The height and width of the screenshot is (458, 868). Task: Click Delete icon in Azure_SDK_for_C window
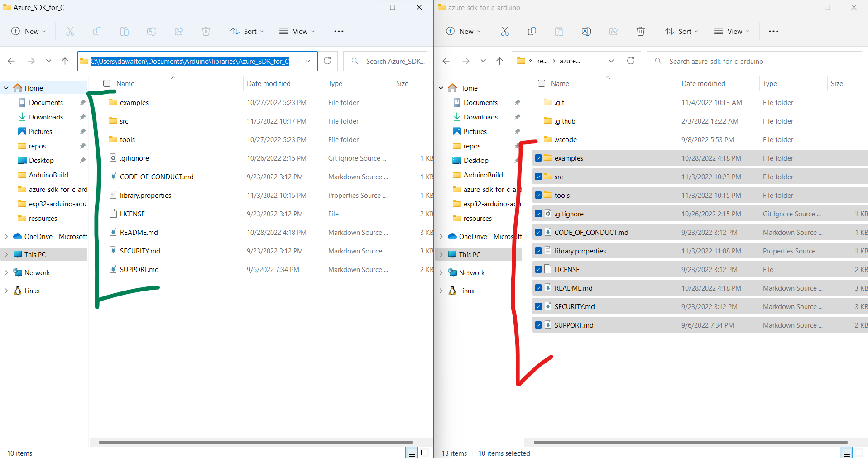pos(206,31)
